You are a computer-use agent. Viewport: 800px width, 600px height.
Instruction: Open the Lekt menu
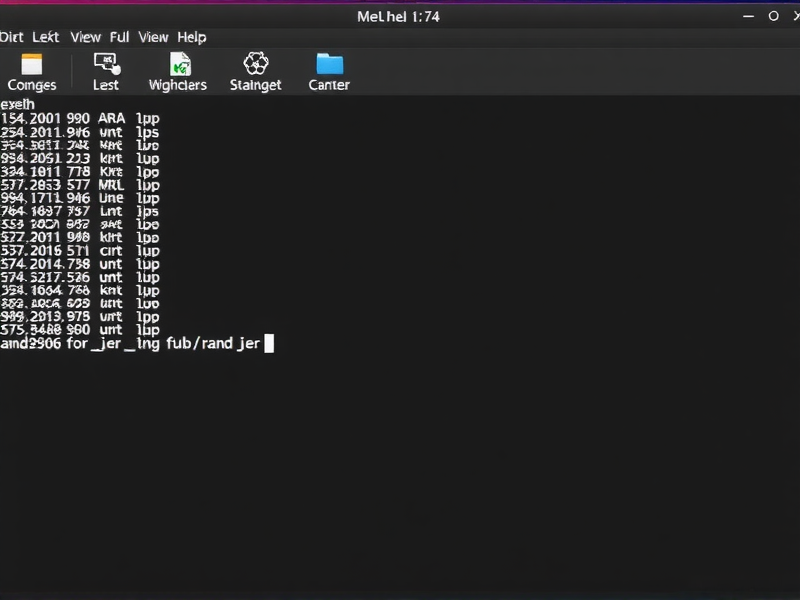click(x=45, y=37)
